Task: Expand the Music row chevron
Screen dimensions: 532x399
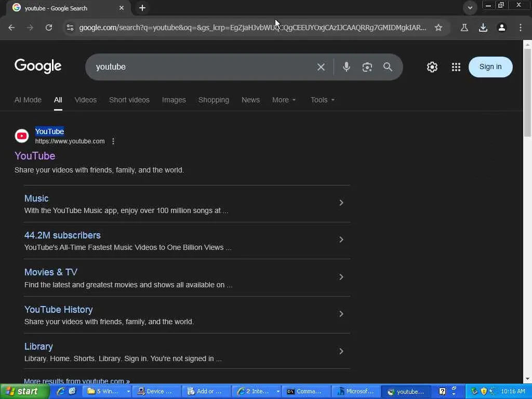Action: (341, 203)
